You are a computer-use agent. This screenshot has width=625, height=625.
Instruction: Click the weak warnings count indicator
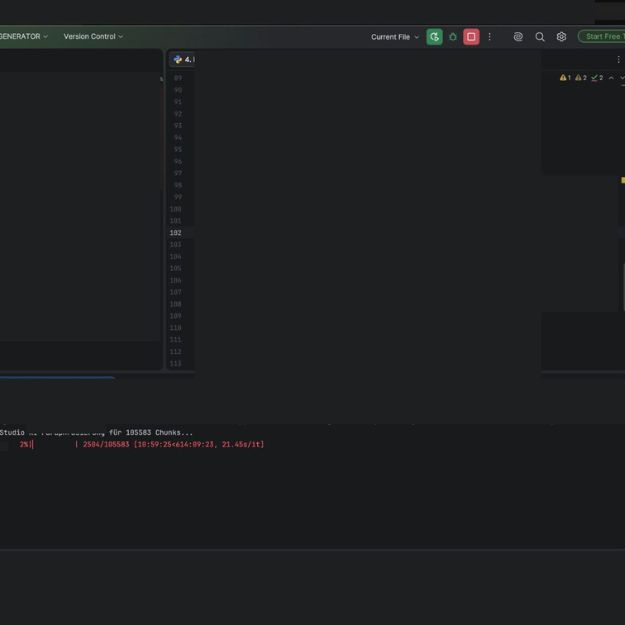[x=581, y=78]
